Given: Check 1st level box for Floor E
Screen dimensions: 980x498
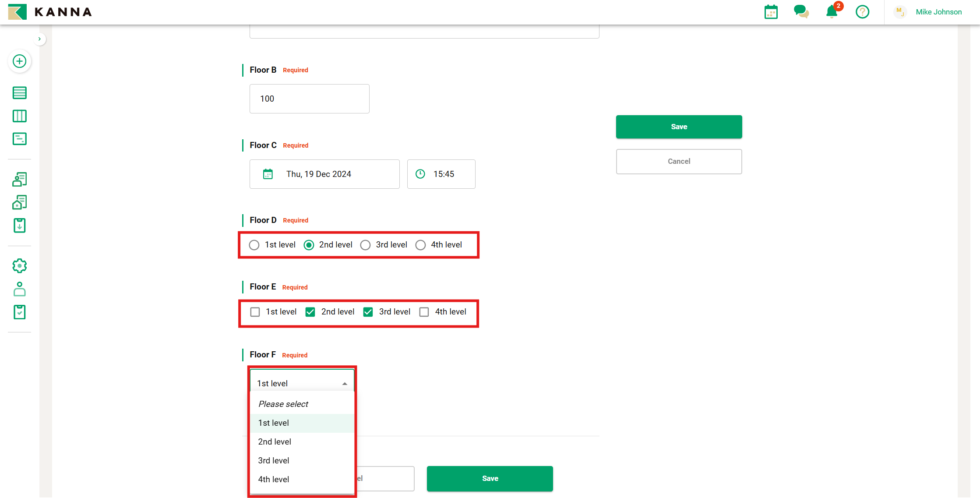Looking at the screenshot, I should [255, 312].
